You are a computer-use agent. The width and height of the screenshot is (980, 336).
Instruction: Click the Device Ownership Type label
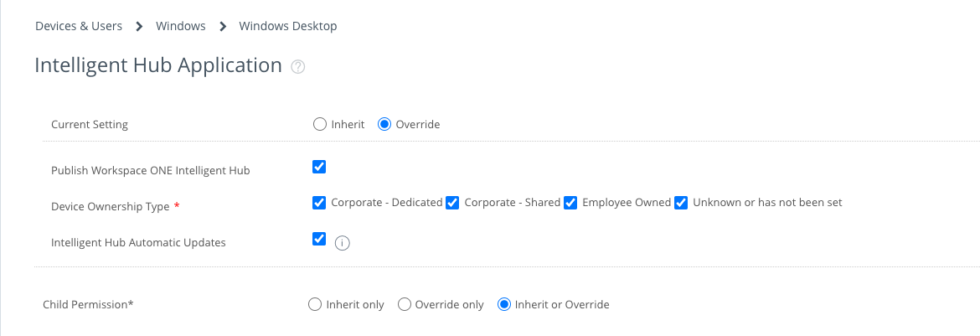110,206
